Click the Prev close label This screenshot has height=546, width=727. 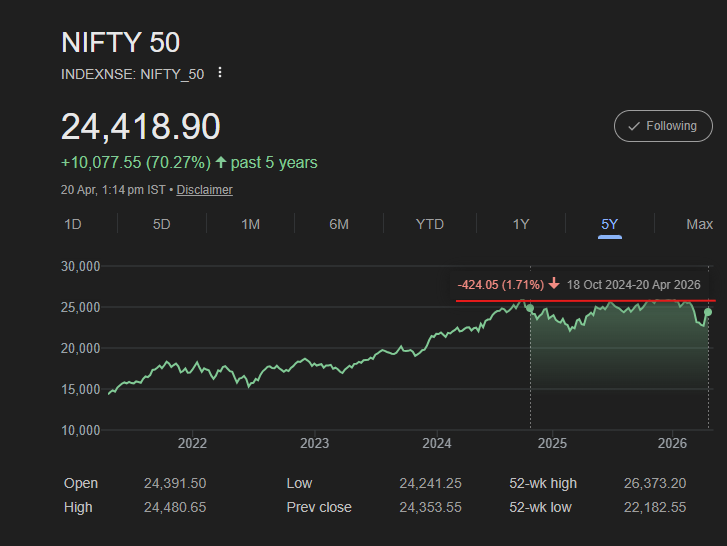(319, 508)
